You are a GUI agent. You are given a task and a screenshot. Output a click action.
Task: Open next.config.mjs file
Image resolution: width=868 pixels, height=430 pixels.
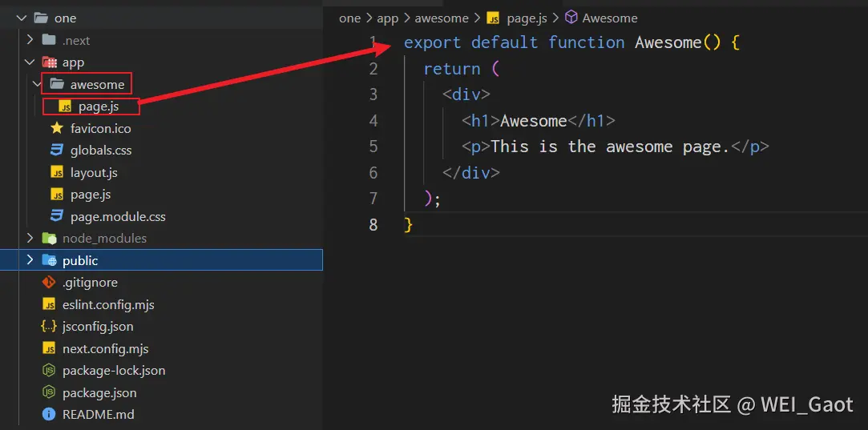105,348
